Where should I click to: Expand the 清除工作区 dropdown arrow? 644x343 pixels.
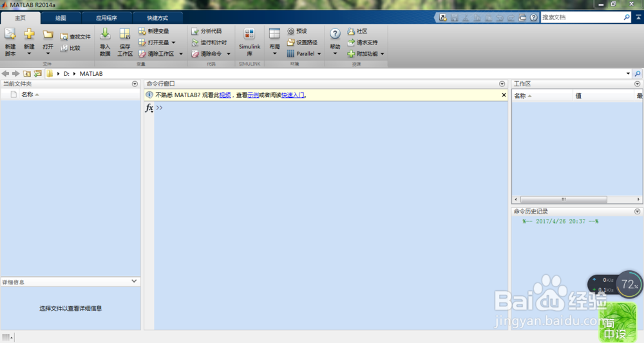click(x=181, y=54)
